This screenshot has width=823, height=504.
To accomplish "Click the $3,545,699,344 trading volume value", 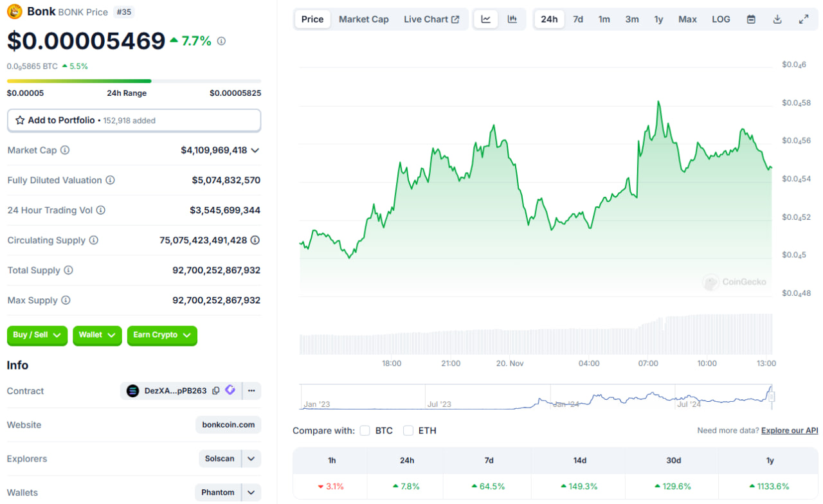I will tap(225, 210).
